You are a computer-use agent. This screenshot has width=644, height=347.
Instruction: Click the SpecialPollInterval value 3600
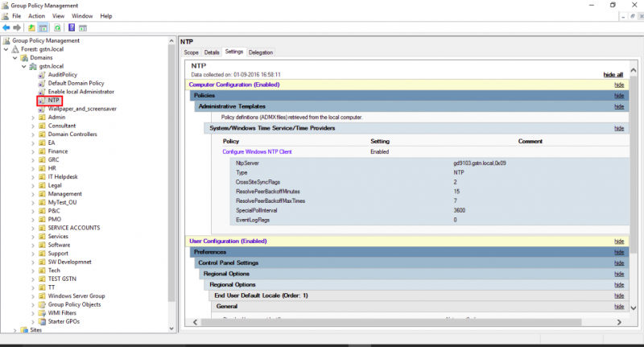(460, 210)
